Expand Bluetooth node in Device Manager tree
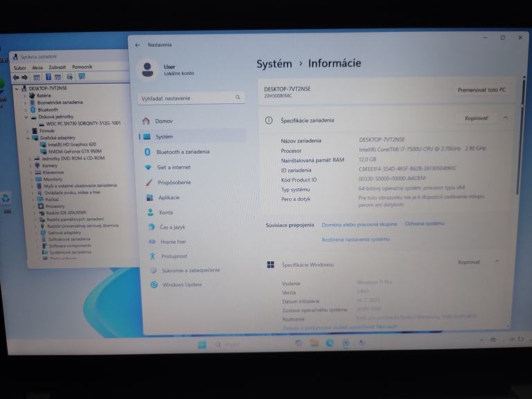The height and width of the screenshot is (399, 532). [26, 110]
